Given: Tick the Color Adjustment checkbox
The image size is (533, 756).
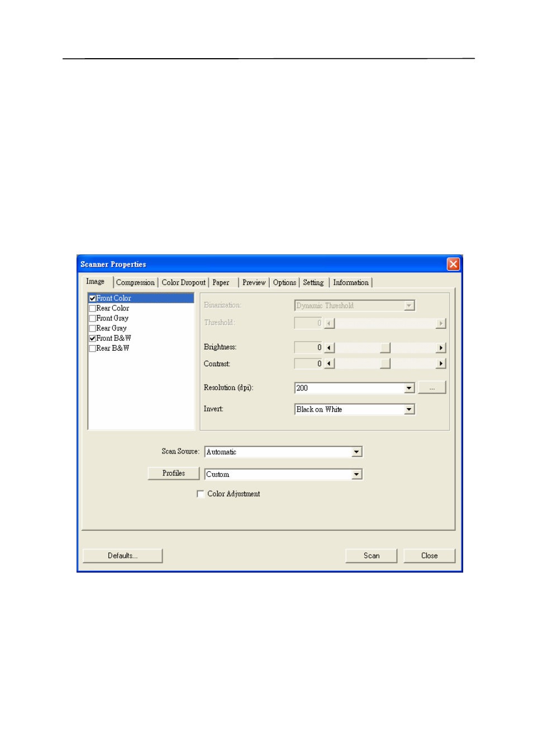Looking at the screenshot, I should pyautogui.click(x=201, y=494).
